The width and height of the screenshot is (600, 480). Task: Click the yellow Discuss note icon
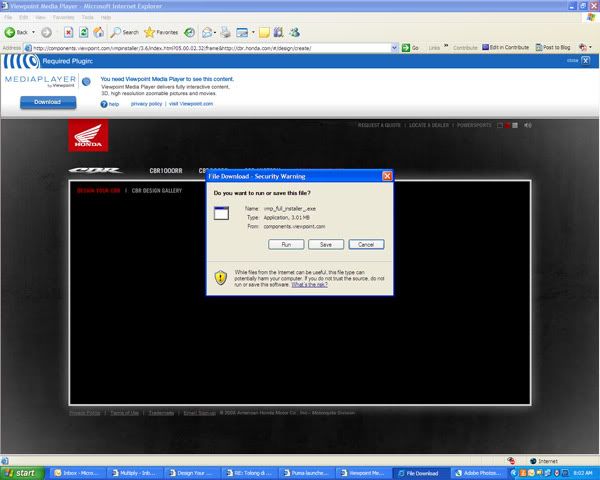pos(264,33)
